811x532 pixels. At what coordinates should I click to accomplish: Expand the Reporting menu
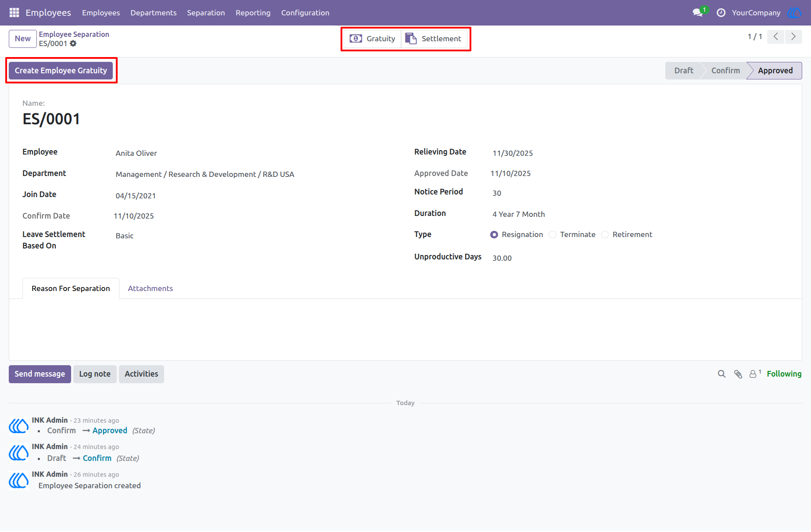coord(253,13)
